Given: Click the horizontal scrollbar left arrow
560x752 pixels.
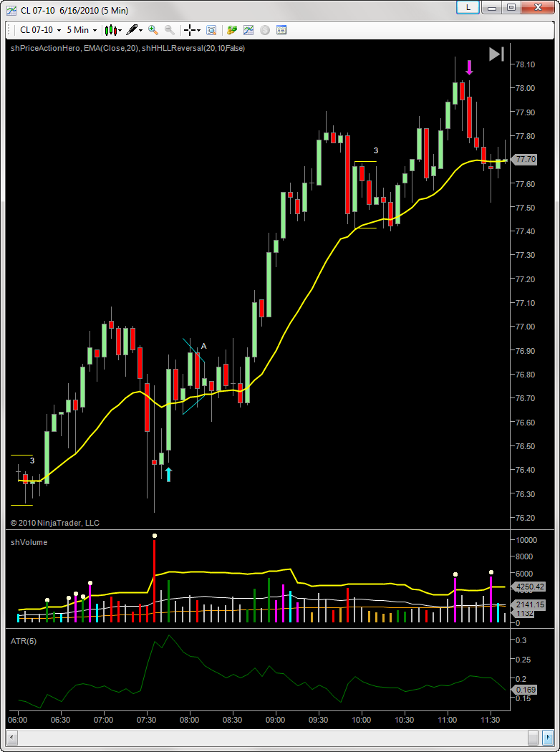Looking at the screenshot, I should (13, 736).
